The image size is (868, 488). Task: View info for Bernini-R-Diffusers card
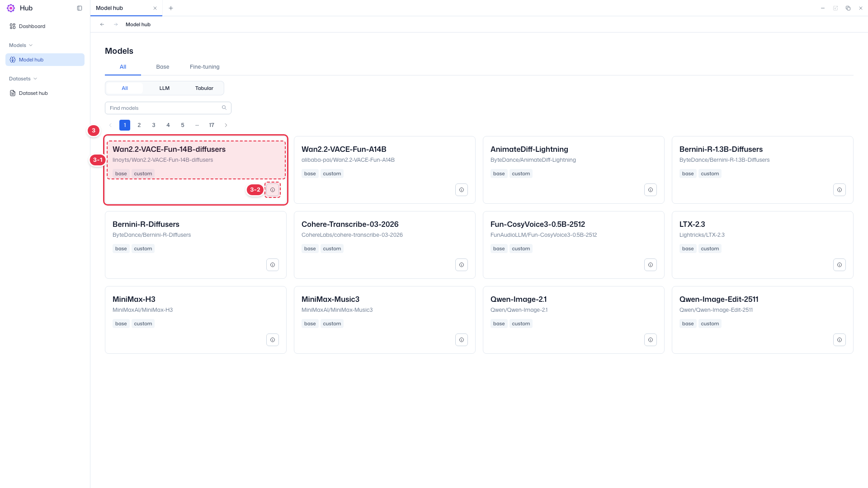coord(273,265)
